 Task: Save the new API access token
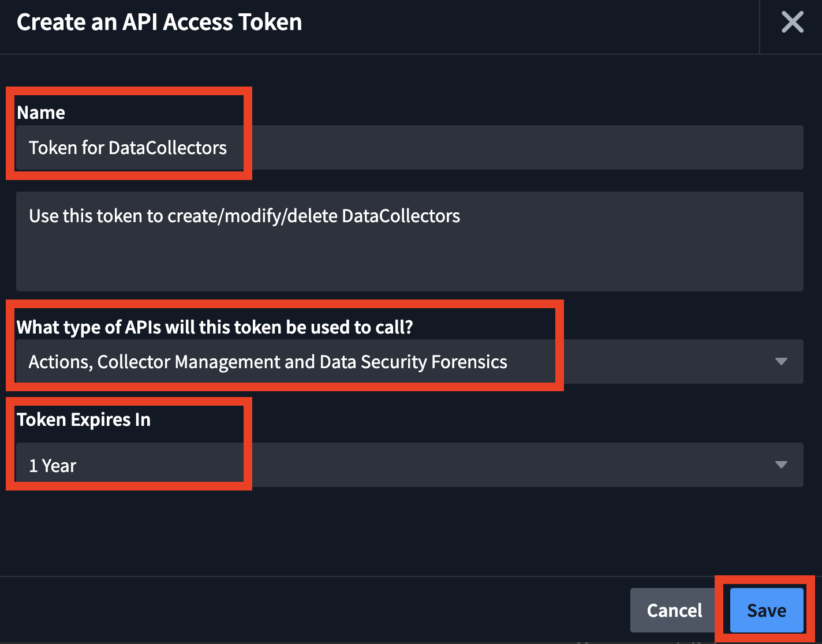coord(766,610)
